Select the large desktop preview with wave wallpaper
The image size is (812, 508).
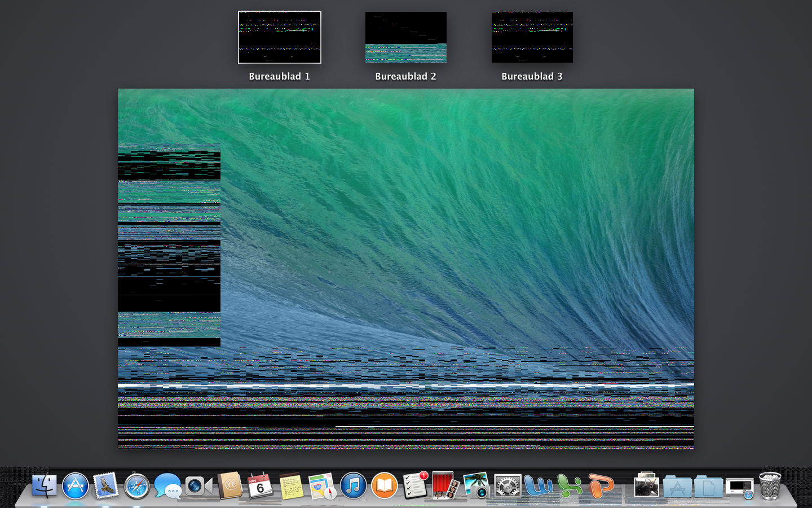pyautogui.click(x=406, y=269)
